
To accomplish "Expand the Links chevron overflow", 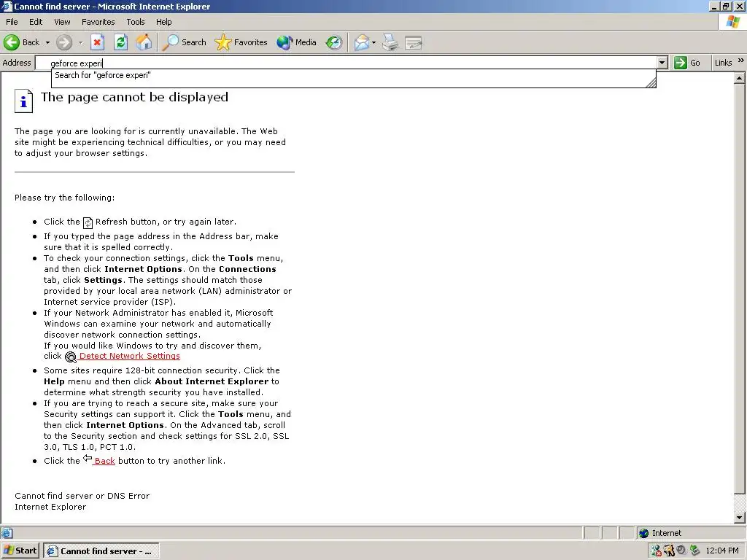I will point(741,61).
